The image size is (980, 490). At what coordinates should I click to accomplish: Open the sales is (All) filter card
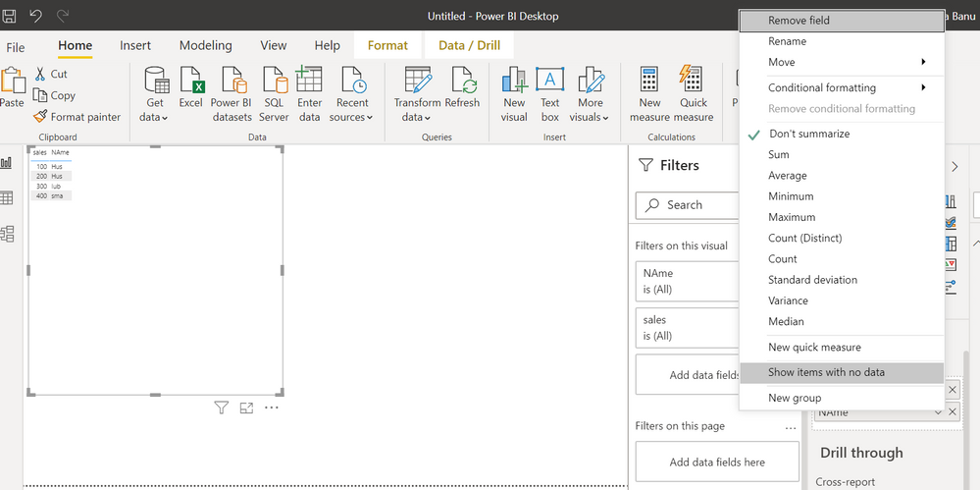pyautogui.click(x=688, y=328)
